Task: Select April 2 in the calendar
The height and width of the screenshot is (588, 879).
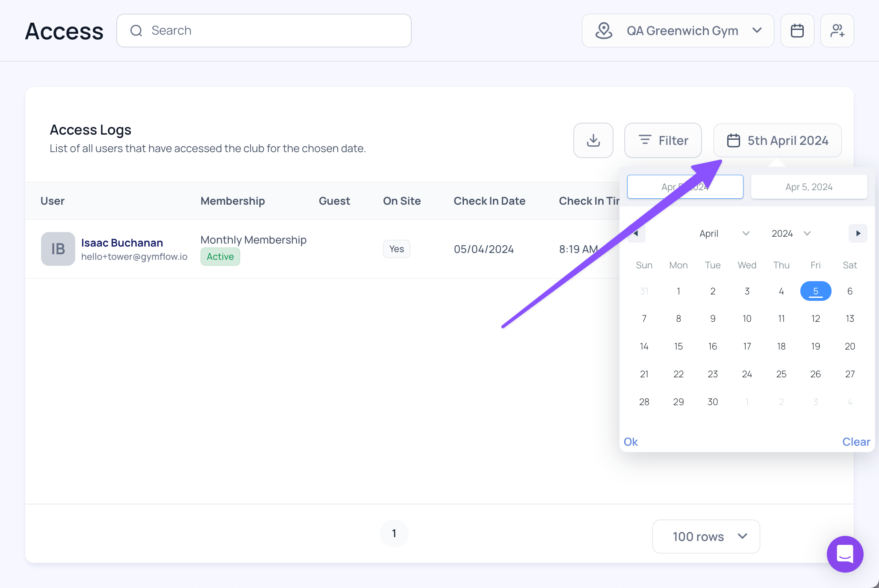Action: (x=713, y=291)
